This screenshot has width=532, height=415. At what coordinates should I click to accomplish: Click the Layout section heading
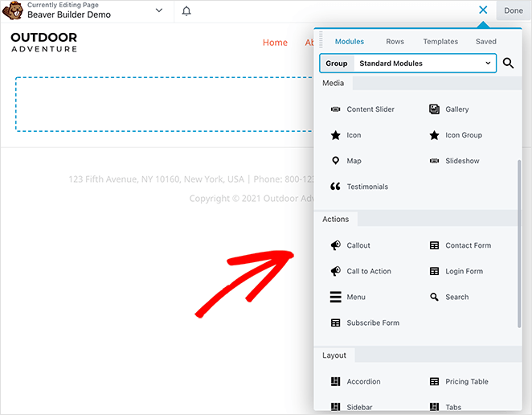(x=334, y=355)
